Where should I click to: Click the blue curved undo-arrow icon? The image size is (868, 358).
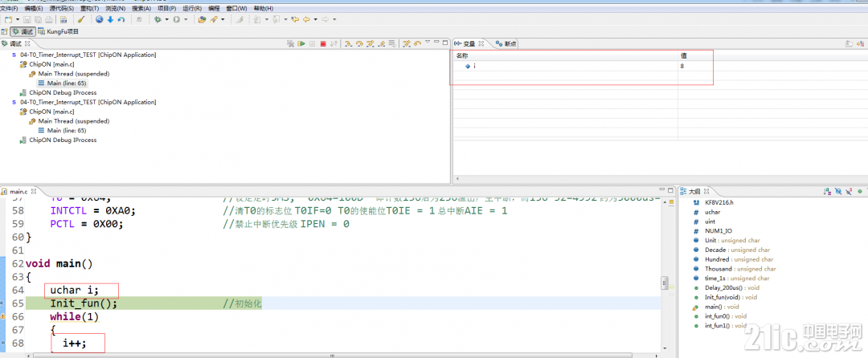click(x=121, y=19)
